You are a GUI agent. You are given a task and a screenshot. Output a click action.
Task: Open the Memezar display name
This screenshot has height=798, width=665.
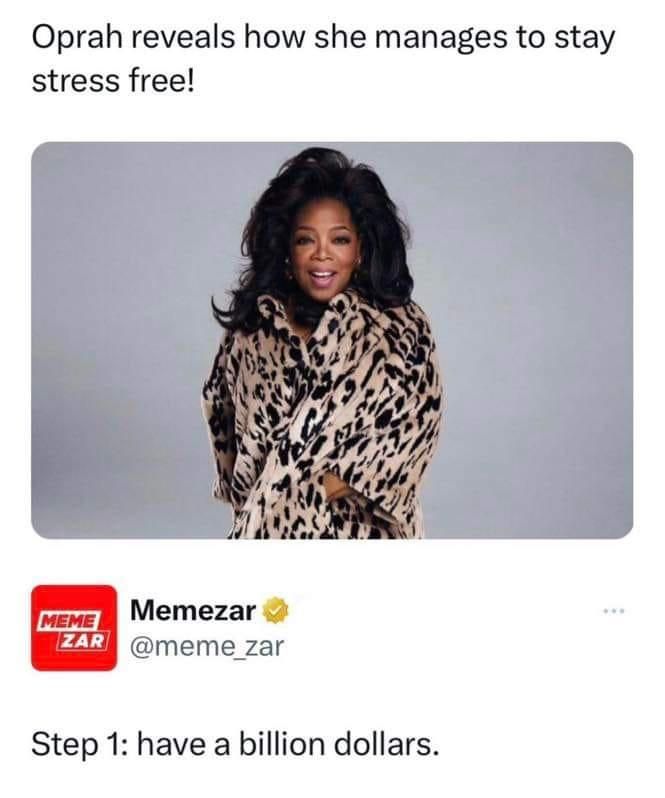(x=193, y=610)
